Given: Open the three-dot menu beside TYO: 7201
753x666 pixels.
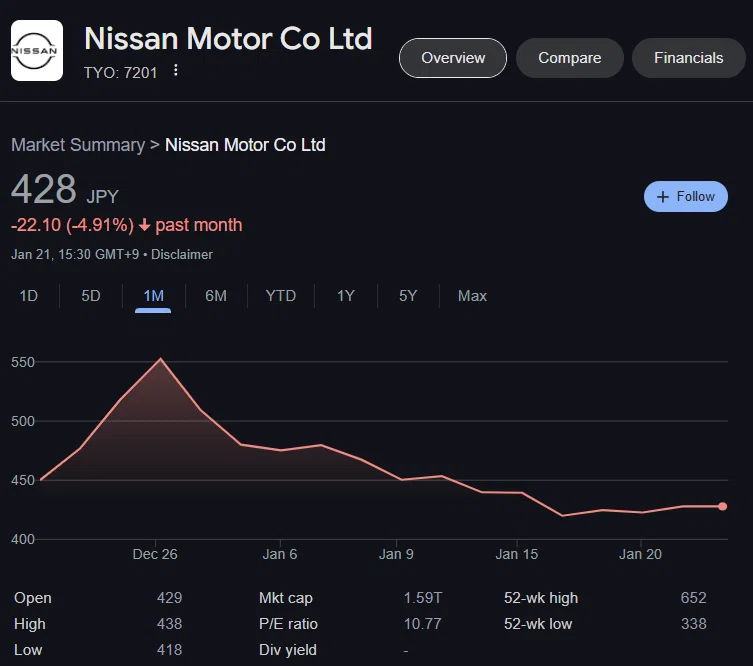Looking at the screenshot, I should click(176, 71).
